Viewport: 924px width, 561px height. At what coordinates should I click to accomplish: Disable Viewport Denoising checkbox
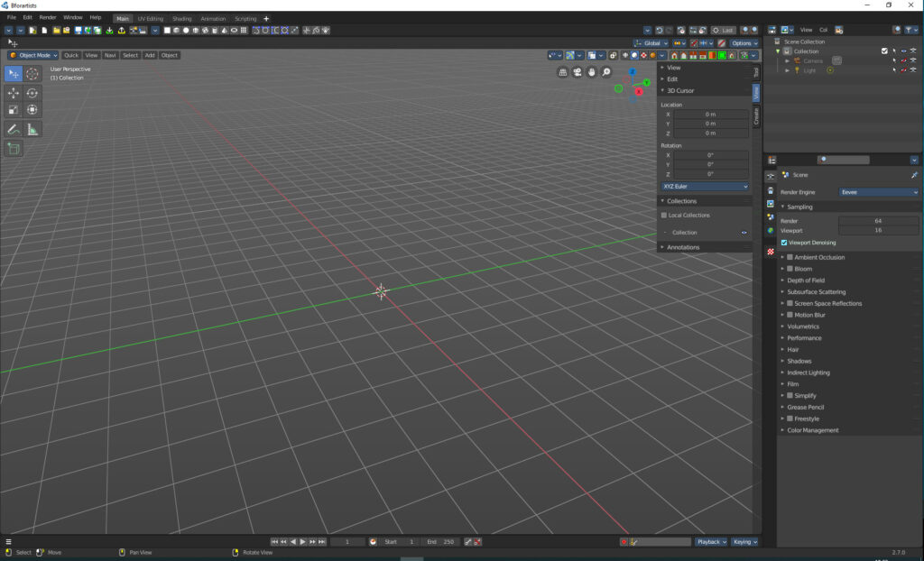point(784,243)
